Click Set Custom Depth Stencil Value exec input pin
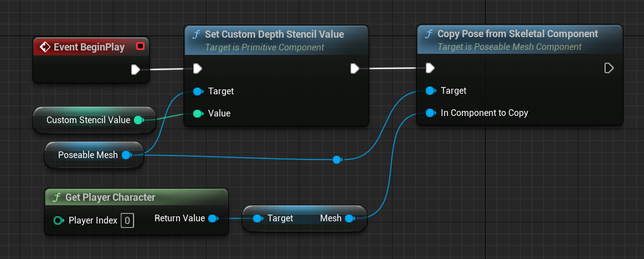Screen dimensions: 644x259 198,69
